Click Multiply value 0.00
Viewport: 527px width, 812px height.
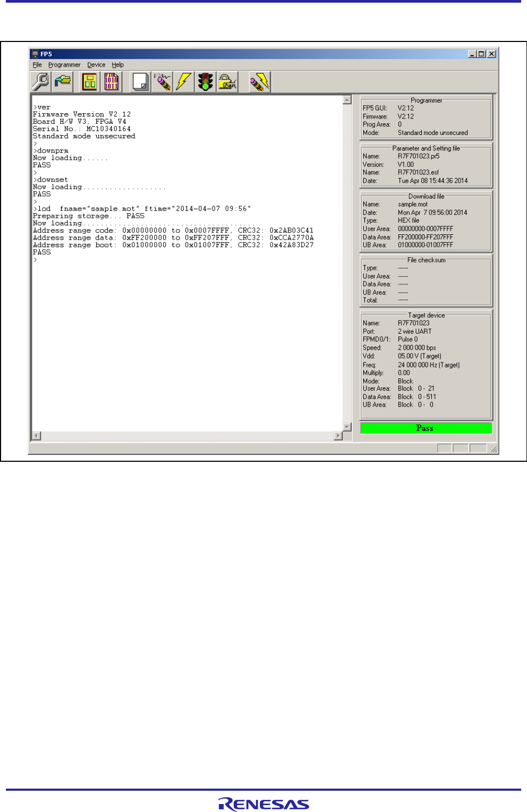(404, 373)
